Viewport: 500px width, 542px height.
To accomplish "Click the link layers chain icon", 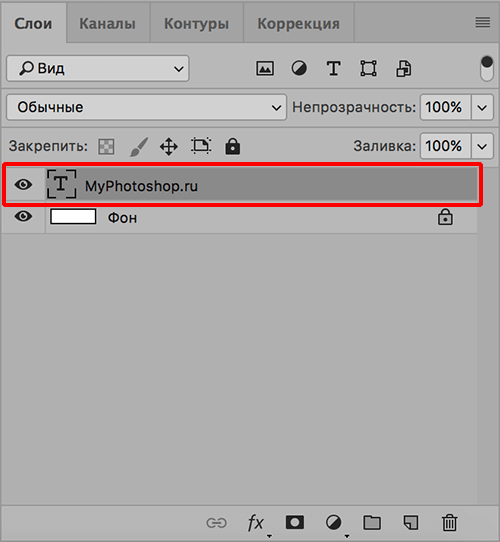I will [x=216, y=523].
